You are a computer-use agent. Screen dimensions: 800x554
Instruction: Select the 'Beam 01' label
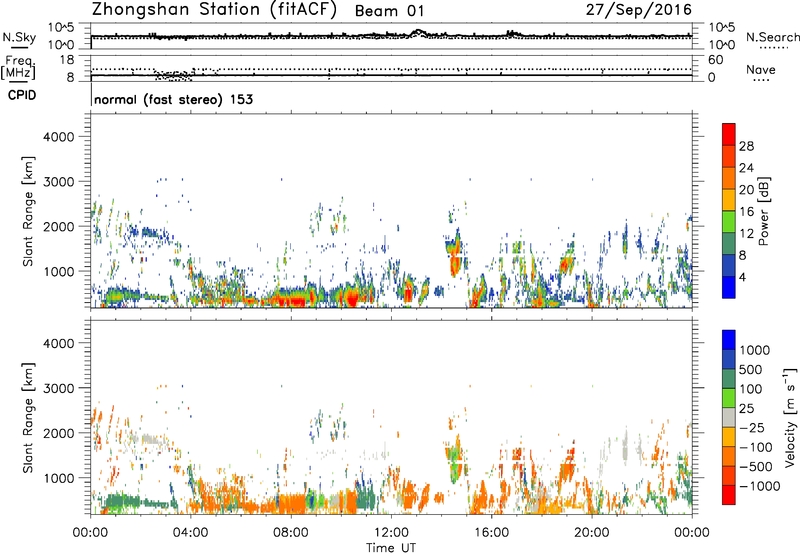click(389, 11)
